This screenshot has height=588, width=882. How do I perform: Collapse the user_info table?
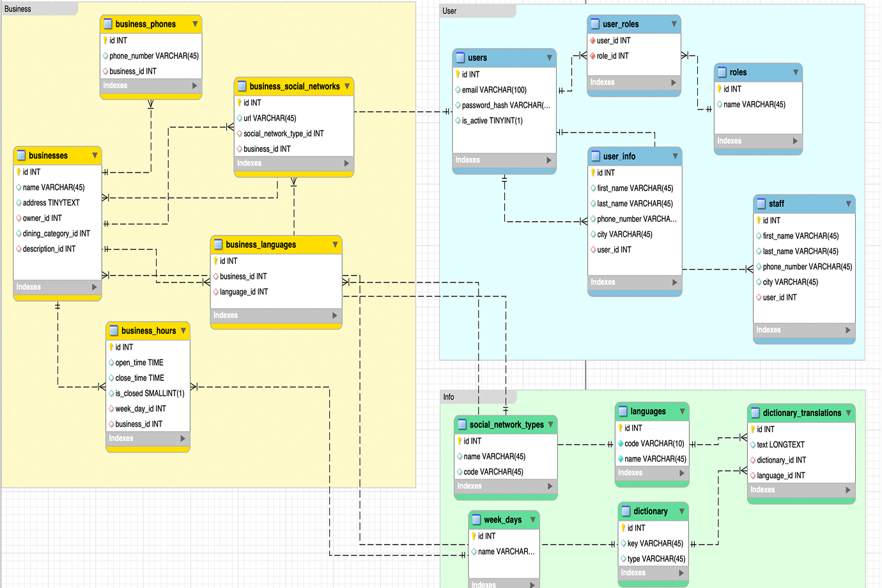[675, 156]
